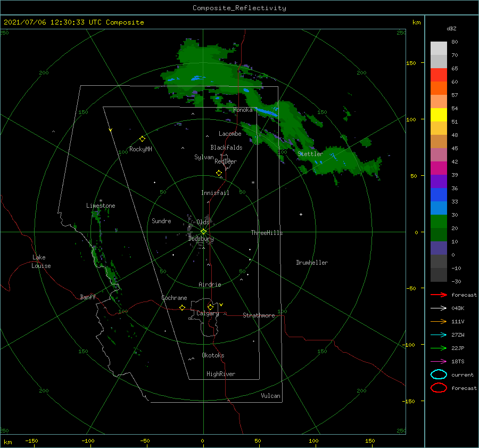
Task: Click the Sundre city label
Action: click(x=161, y=221)
